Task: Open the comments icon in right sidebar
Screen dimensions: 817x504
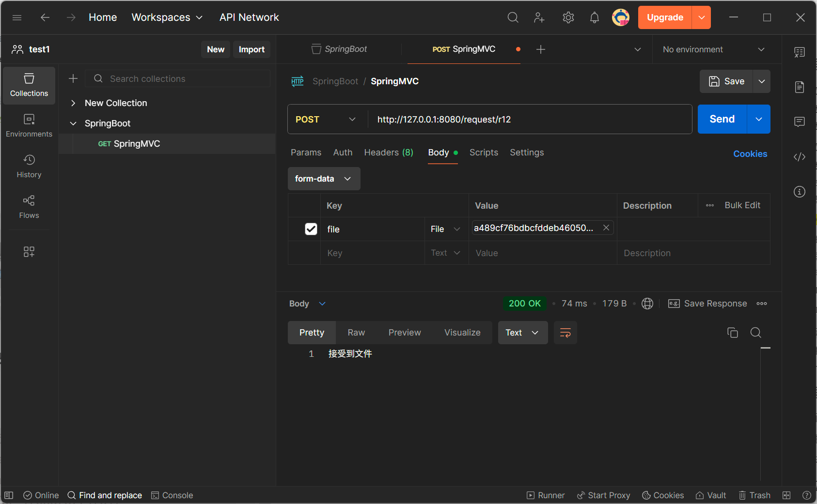Action: click(800, 122)
